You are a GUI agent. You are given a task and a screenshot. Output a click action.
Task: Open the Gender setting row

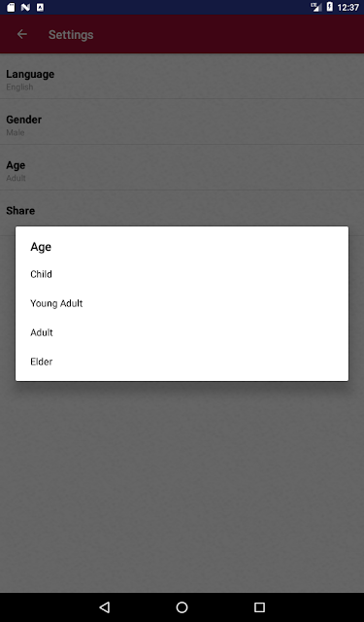point(182,121)
